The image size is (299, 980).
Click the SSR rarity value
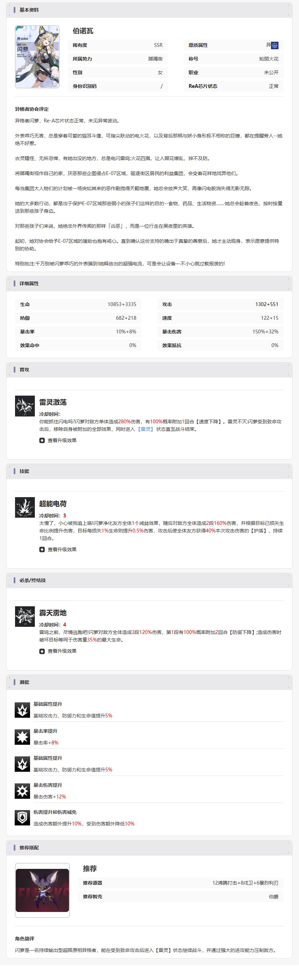tap(158, 45)
